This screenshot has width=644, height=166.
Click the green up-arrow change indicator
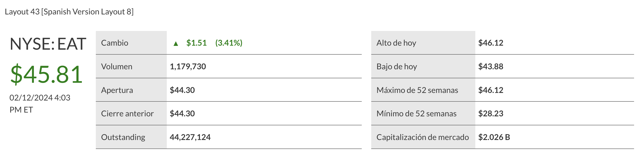pyautogui.click(x=176, y=44)
